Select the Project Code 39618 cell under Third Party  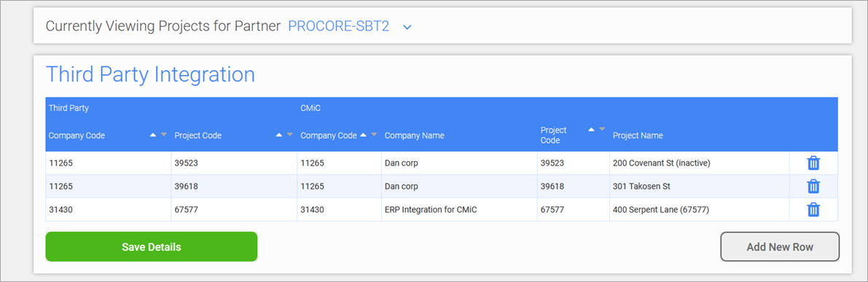point(234,187)
